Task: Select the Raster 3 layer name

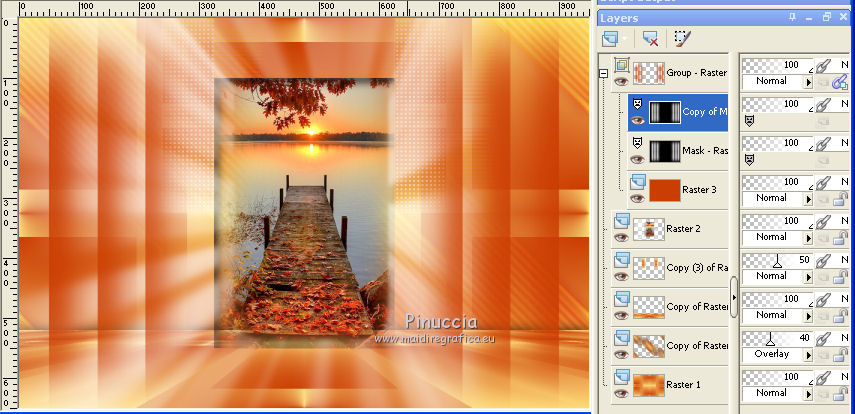Action: [699, 190]
